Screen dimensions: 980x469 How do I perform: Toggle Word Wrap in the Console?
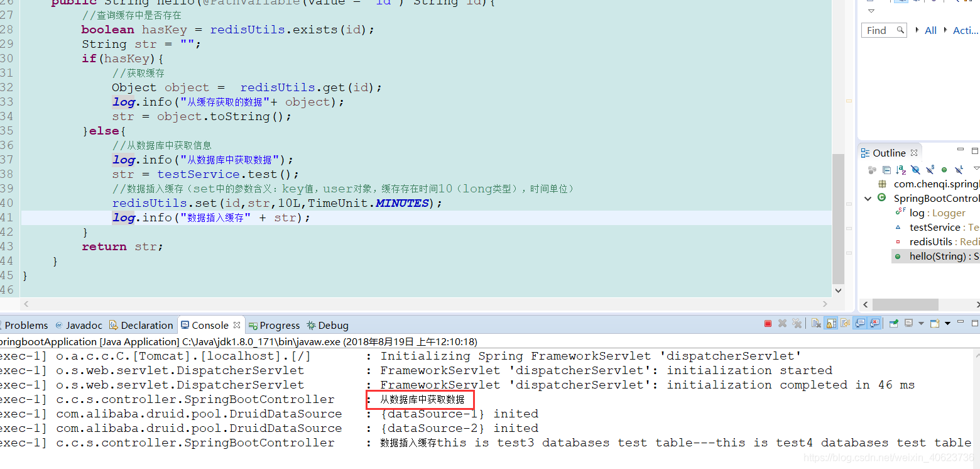(845, 323)
